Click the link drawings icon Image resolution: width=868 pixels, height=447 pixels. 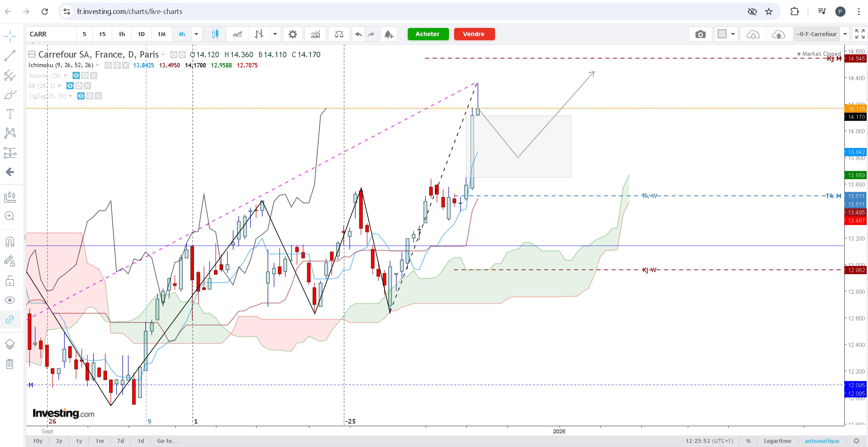click(10, 319)
